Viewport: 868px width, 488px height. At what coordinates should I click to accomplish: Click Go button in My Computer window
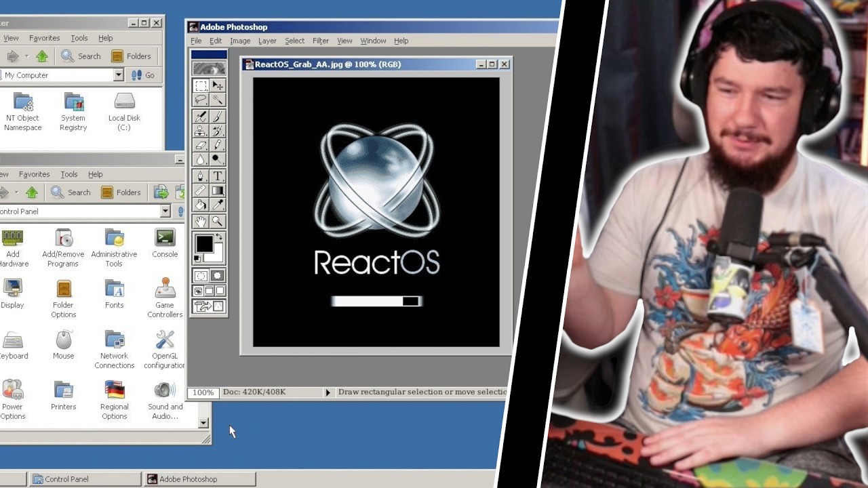(x=143, y=75)
